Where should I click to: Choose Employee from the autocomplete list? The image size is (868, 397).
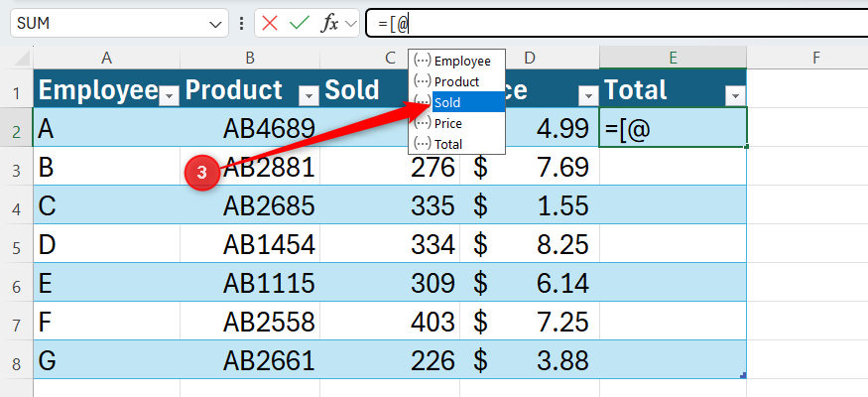click(x=456, y=61)
